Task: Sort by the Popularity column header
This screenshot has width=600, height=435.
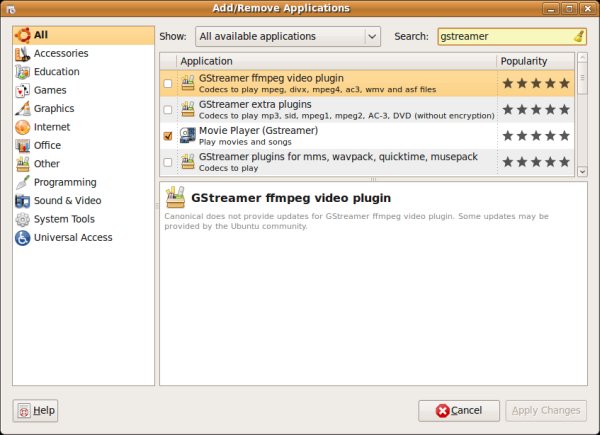Action: click(536, 61)
